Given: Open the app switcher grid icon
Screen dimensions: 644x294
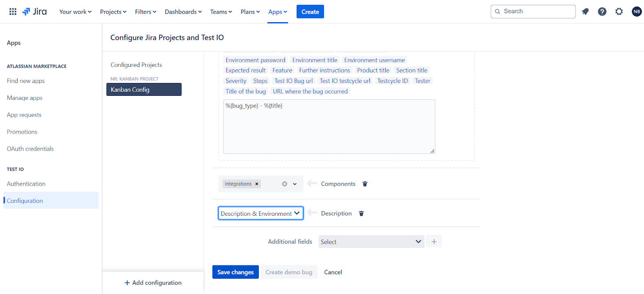Looking at the screenshot, I should point(13,12).
